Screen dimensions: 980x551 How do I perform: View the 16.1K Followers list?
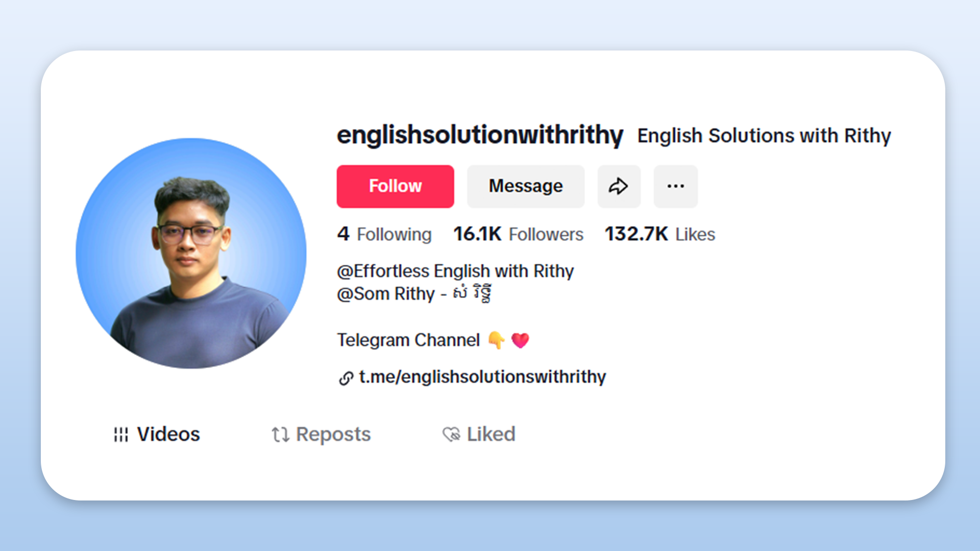[518, 234]
